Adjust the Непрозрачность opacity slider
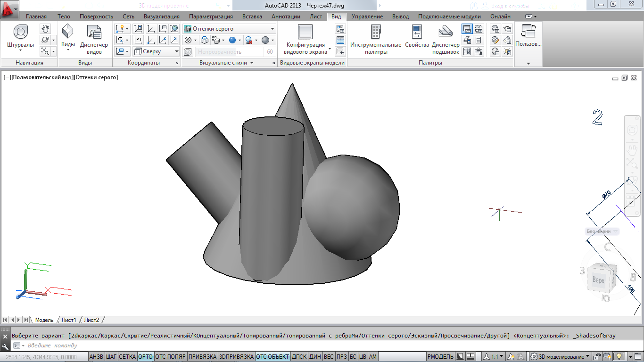 click(x=230, y=52)
